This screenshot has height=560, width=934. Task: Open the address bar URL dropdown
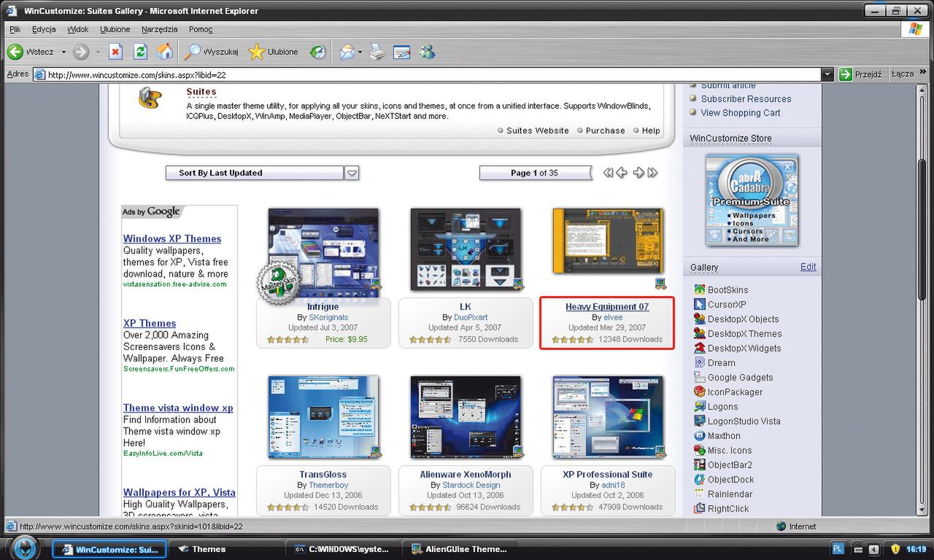(827, 74)
